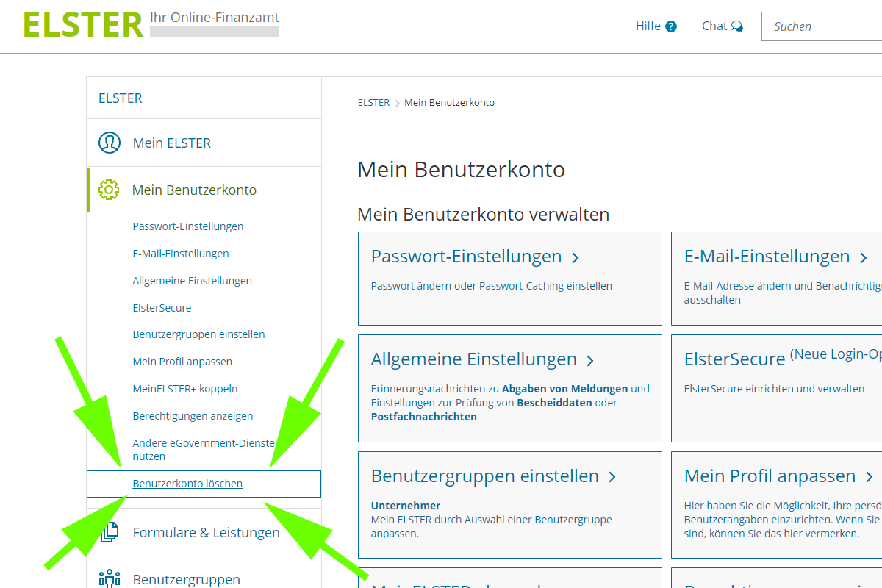The height and width of the screenshot is (588, 882).
Task: Select Allgemeine Einstellungen in the sidebar
Action: pyautogui.click(x=193, y=281)
